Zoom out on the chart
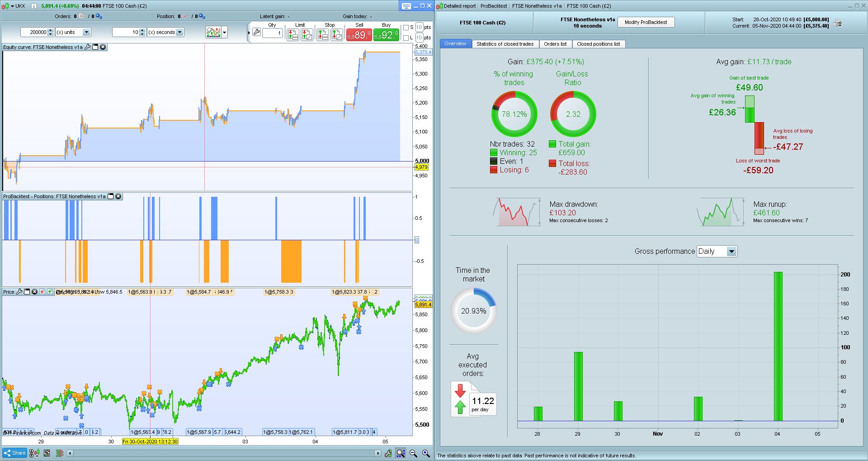Viewport: 868px width, 461px height. tap(413, 453)
